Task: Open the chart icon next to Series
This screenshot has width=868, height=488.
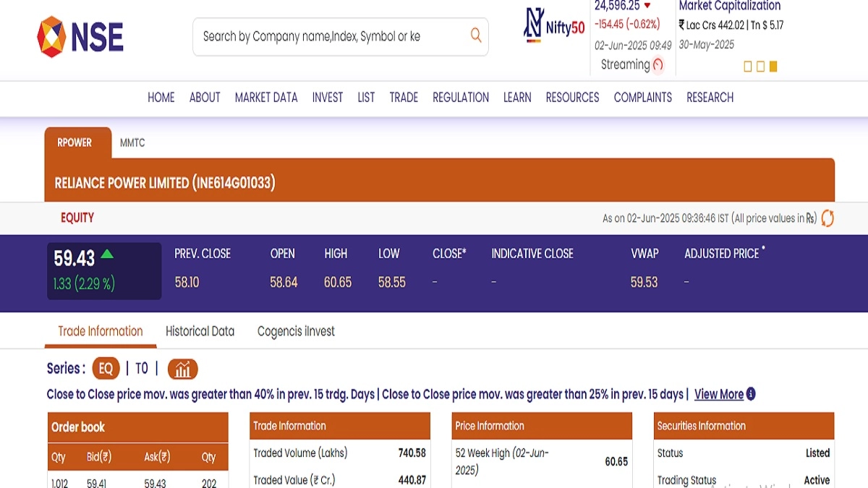Action: coord(182,369)
